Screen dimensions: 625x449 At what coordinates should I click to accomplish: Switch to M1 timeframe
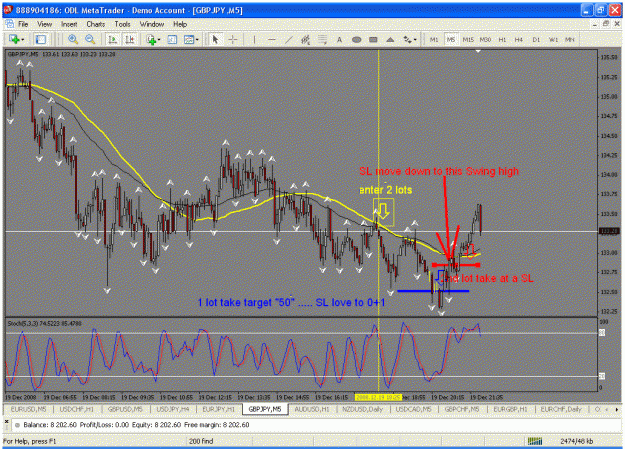[x=434, y=39]
